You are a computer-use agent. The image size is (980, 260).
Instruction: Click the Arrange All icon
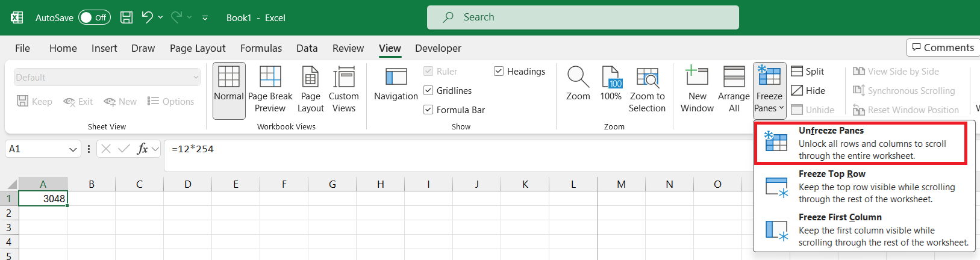(734, 77)
